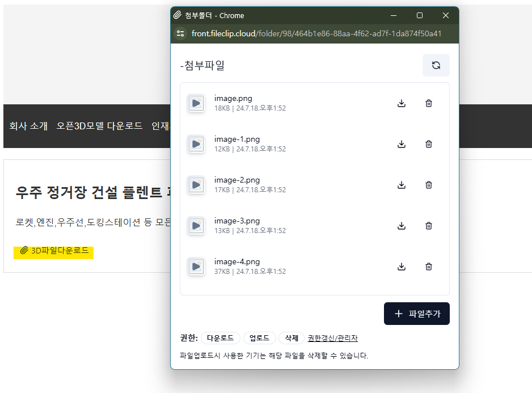Open the image-4.png thumbnail
The height and width of the screenshot is (393, 532).
tap(196, 267)
